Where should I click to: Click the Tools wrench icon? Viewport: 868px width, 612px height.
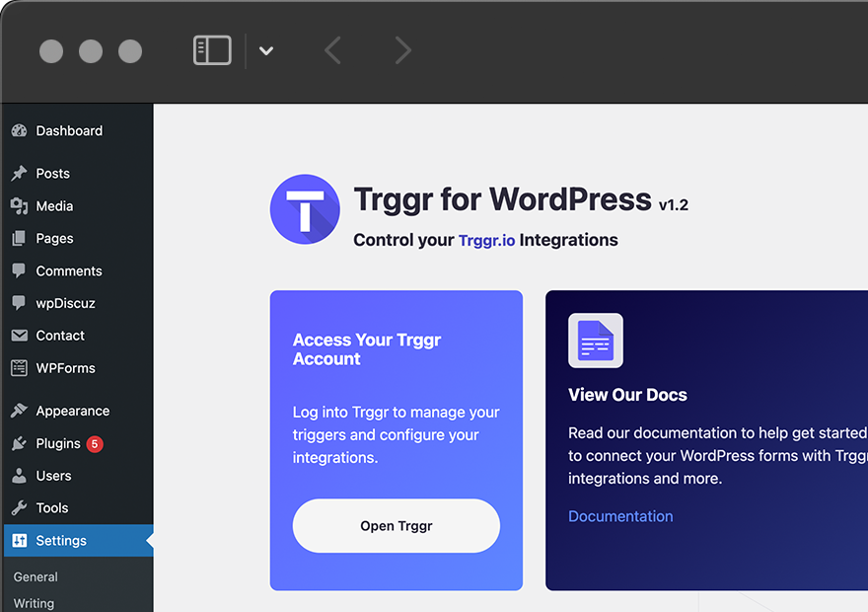pos(19,507)
